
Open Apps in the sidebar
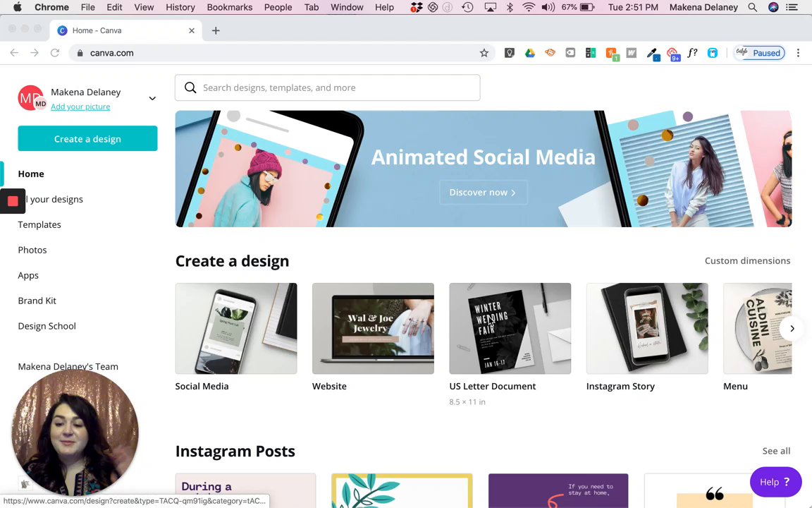(28, 275)
